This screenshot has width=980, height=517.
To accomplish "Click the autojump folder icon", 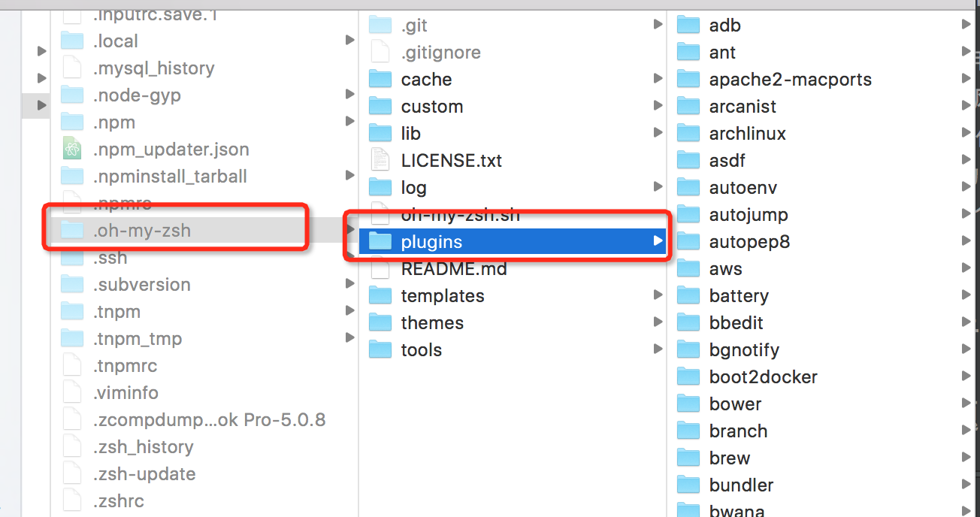I will 688,215.
